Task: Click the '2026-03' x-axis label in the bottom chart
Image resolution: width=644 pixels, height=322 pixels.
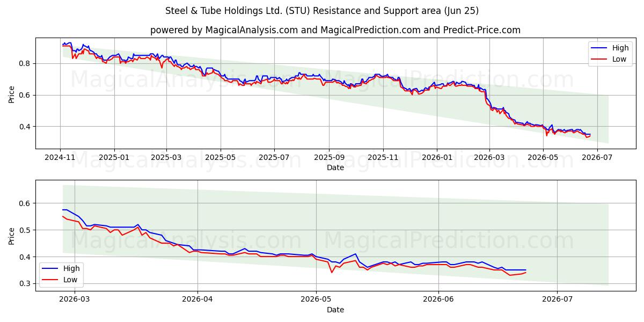Action: point(74,299)
